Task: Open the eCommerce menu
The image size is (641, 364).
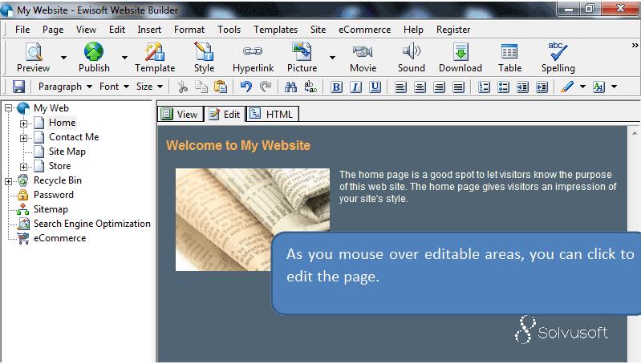Action: (365, 30)
